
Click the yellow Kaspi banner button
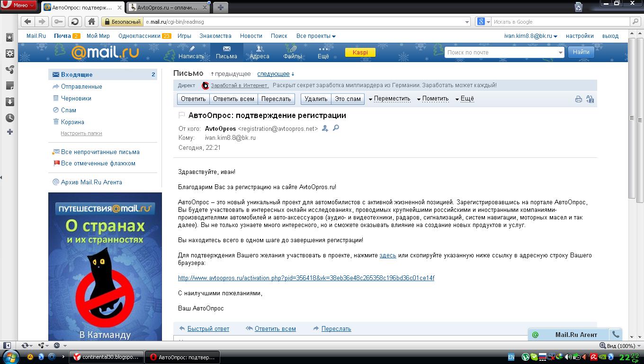(x=360, y=52)
